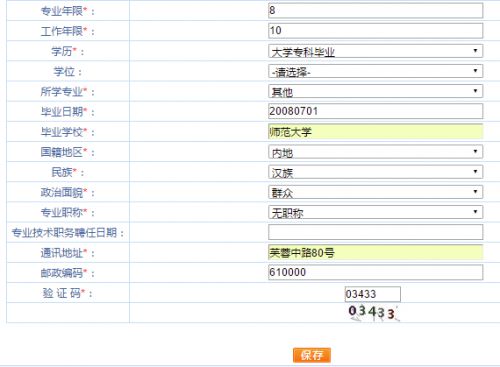Click the orange 保存 button
500x367 pixels.
click(312, 355)
